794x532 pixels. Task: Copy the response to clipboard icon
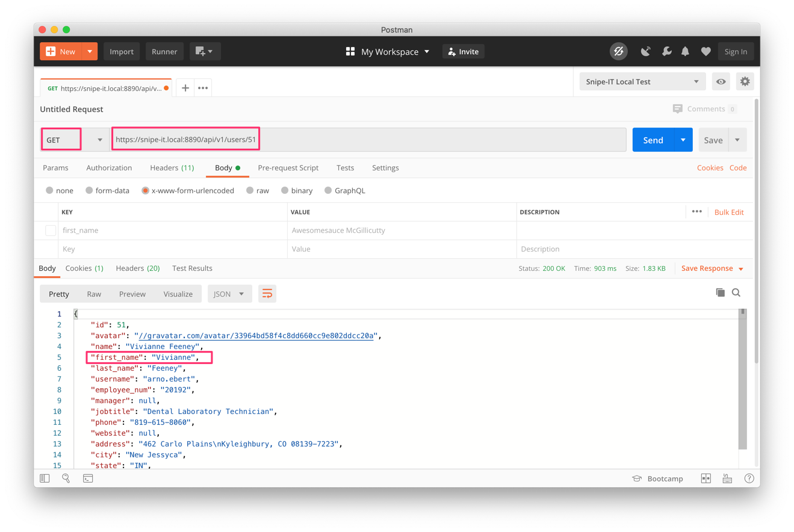coord(720,292)
